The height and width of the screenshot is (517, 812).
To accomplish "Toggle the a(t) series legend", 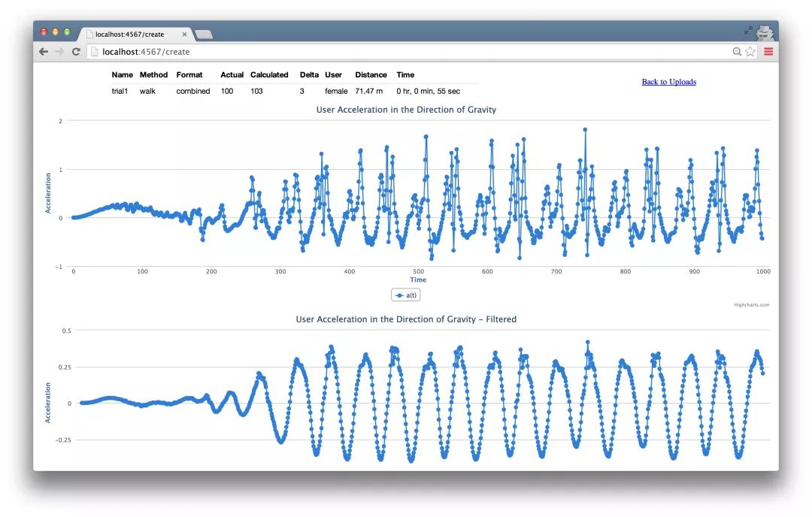I will pyautogui.click(x=405, y=295).
